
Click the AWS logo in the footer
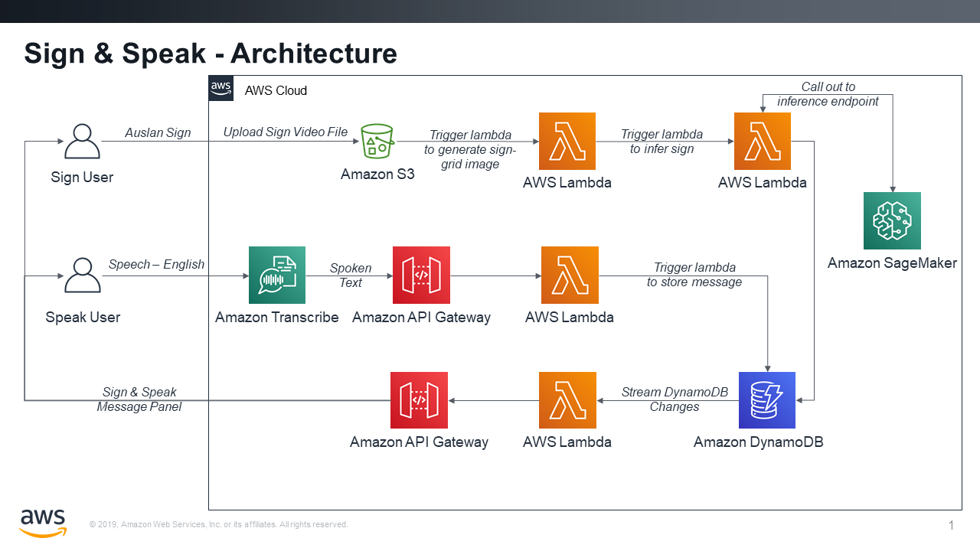[43, 522]
